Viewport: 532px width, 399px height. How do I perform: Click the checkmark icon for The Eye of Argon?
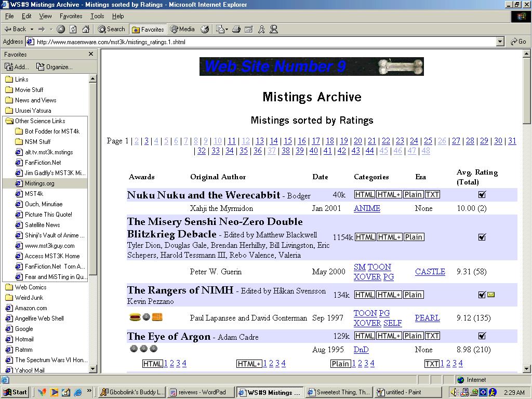(x=482, y=336)
